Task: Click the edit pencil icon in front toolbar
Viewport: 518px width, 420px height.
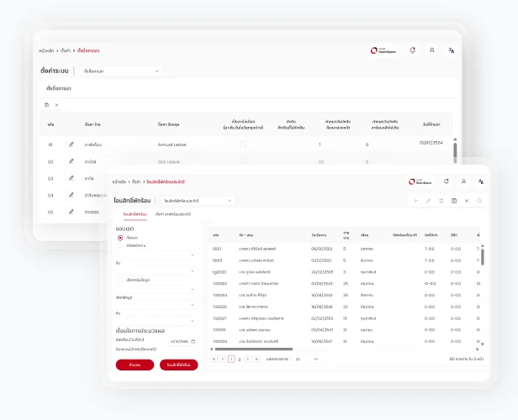Action: coord(429,201)
